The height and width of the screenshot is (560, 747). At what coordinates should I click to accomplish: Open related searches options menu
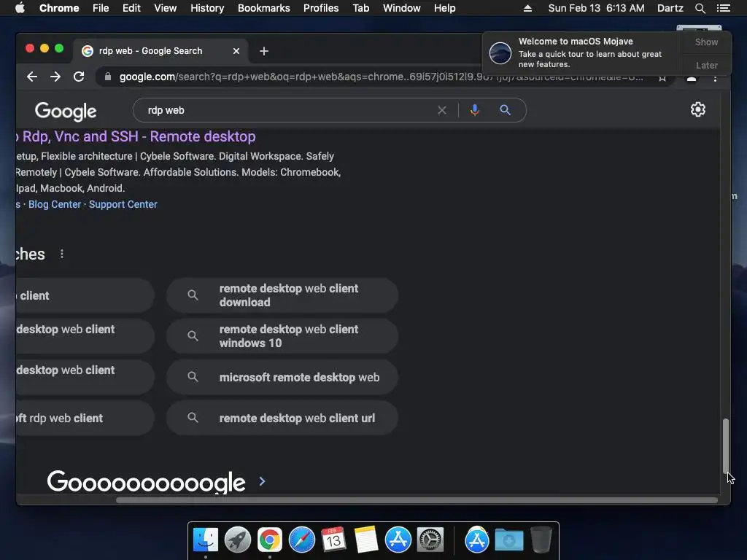coord(62,254)
